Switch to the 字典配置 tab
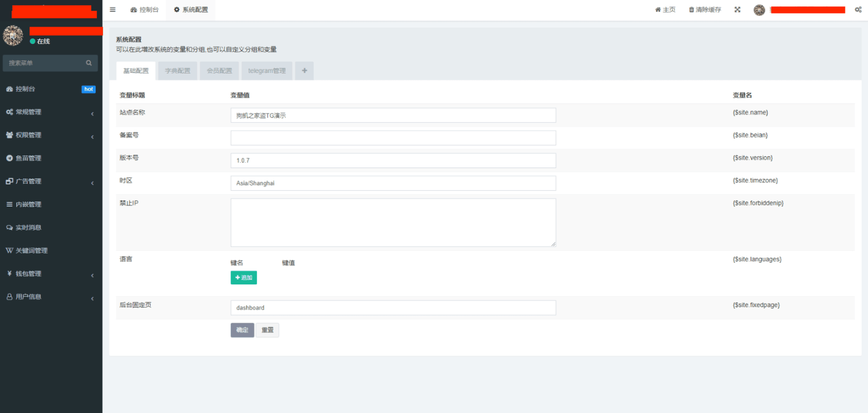Viewport: 868px width, 413px height. click(x=178, y=71)
